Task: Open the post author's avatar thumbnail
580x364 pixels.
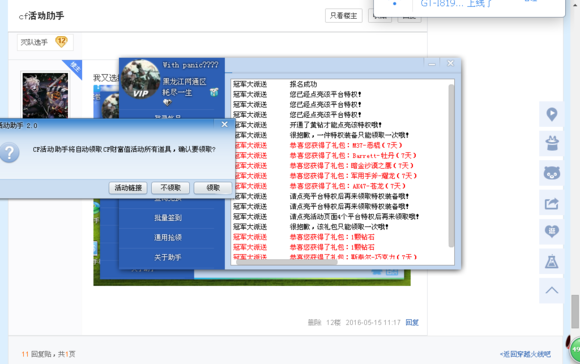Action: [45, 95]
